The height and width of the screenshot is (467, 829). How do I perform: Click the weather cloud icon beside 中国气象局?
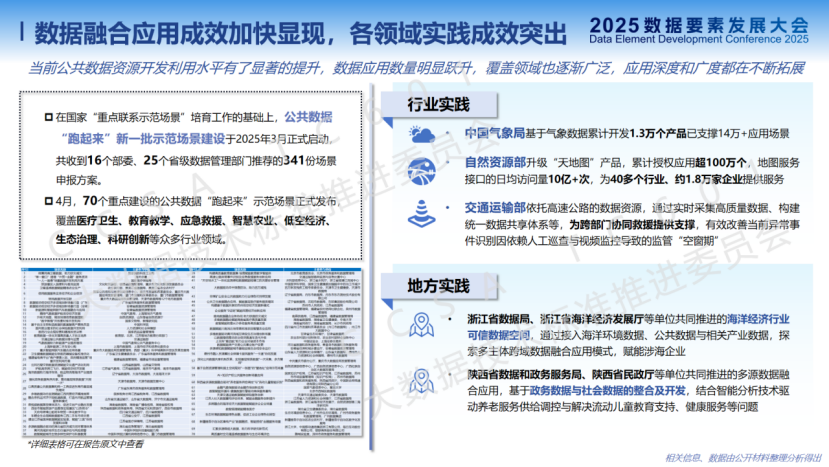click(421, 135)
